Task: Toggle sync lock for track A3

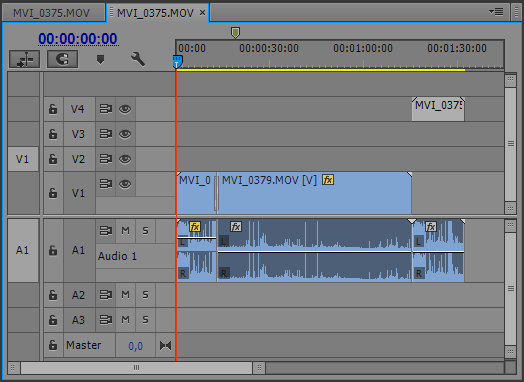Action: [106, 320]
